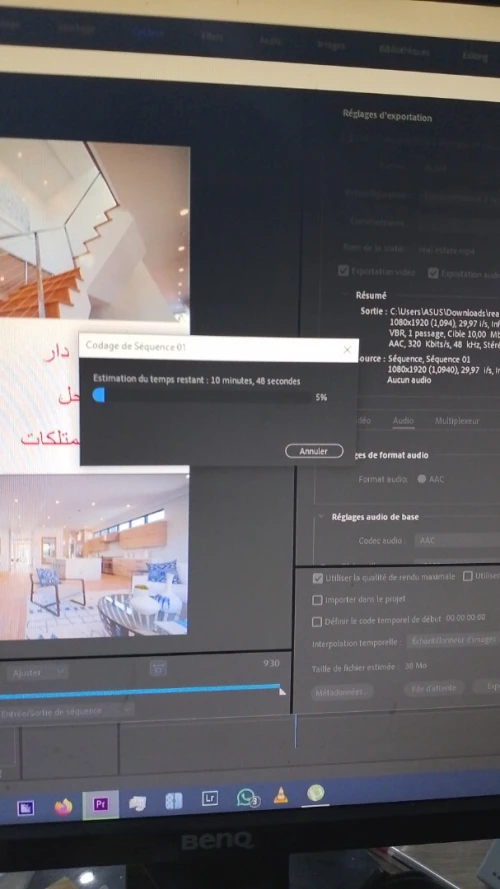Enable Importer dans le projet

(x=317, y=599)
